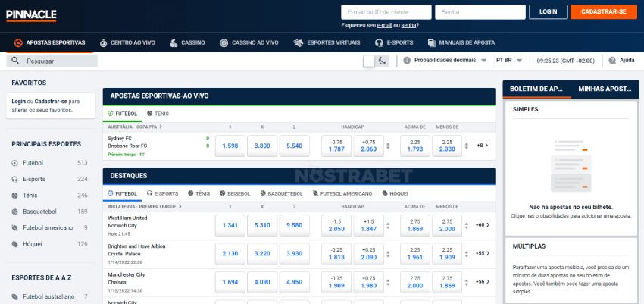Select the Hóquei tab in Destaques

[x=395, y=193]
